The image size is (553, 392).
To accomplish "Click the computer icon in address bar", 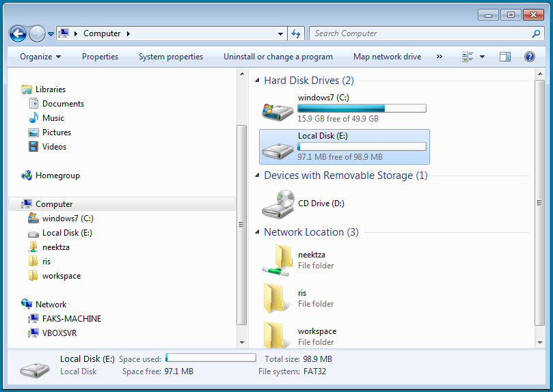I will click(64, 33).
